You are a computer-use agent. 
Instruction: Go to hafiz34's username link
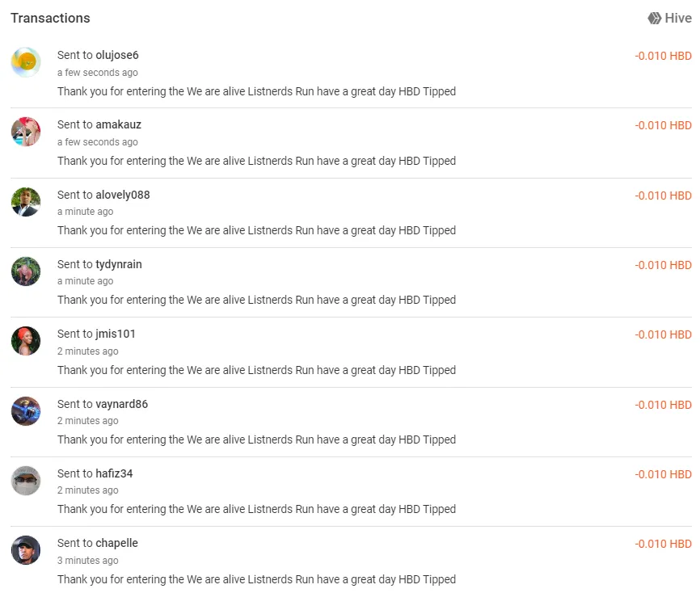[114, 473]
